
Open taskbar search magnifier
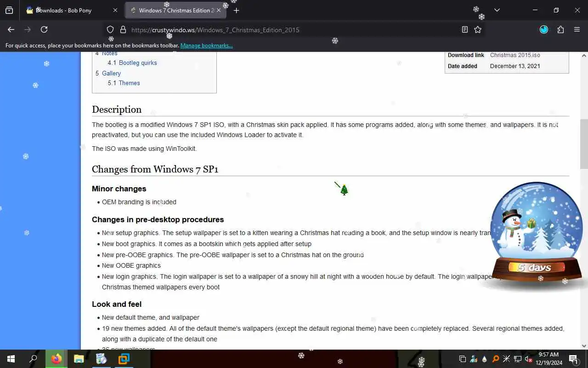pyautogui.click(x=33, y=359)
